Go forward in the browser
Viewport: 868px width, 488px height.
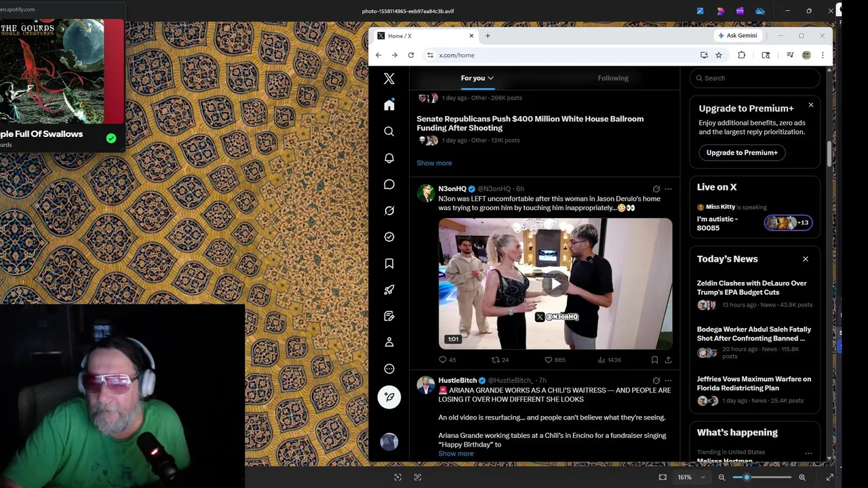coord(395,56)
